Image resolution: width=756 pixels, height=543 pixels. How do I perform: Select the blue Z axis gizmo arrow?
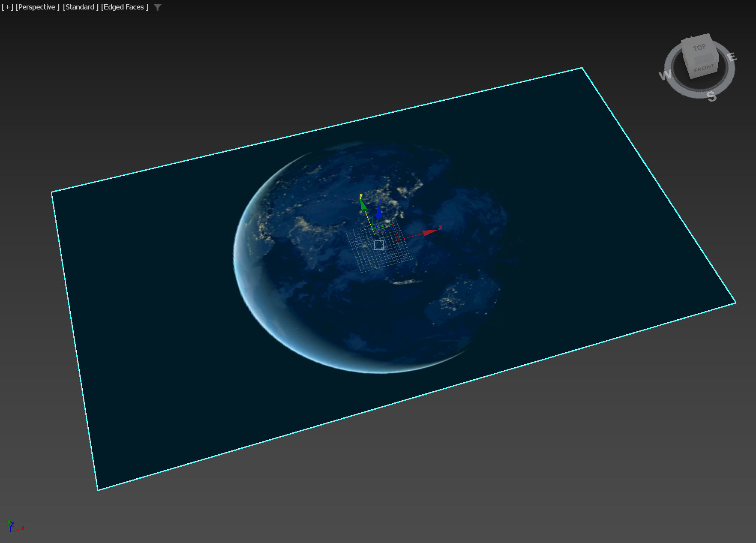[379, 212]
